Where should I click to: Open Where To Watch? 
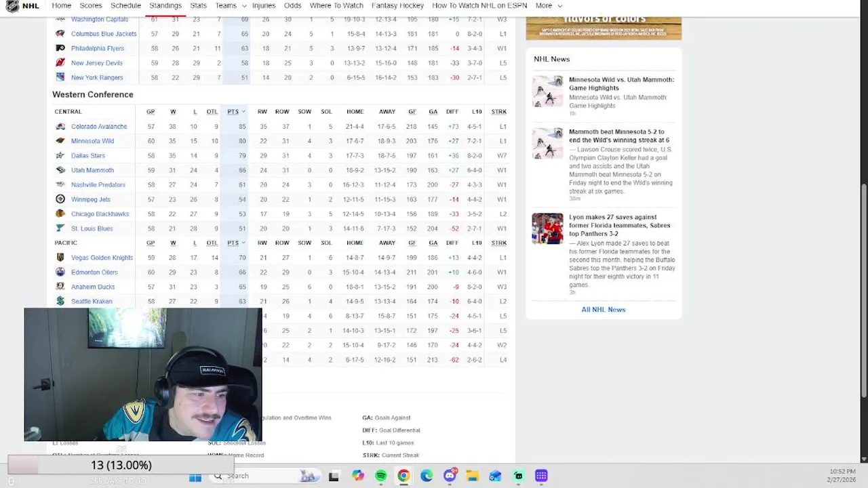pyautogui.click(x=336, y=5)
